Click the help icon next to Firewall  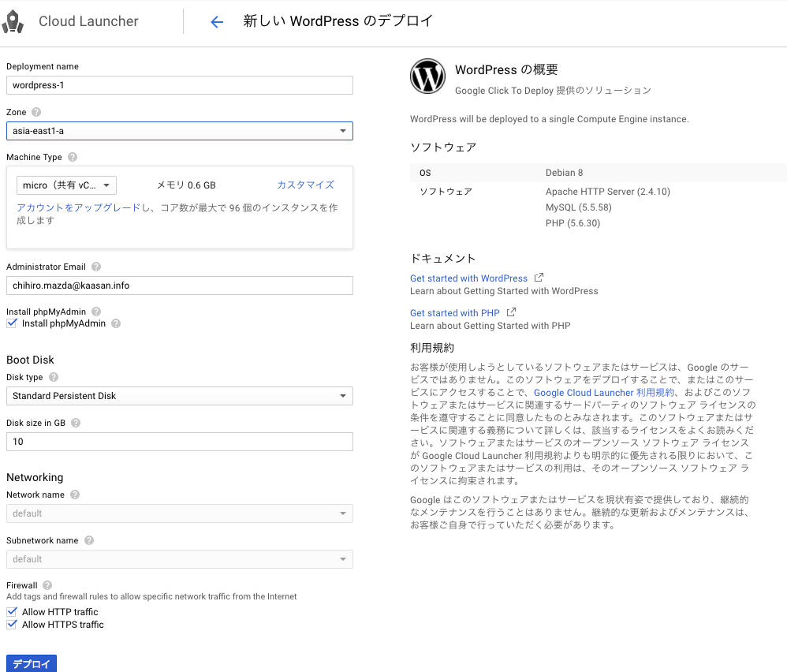[x=47, y=585]
